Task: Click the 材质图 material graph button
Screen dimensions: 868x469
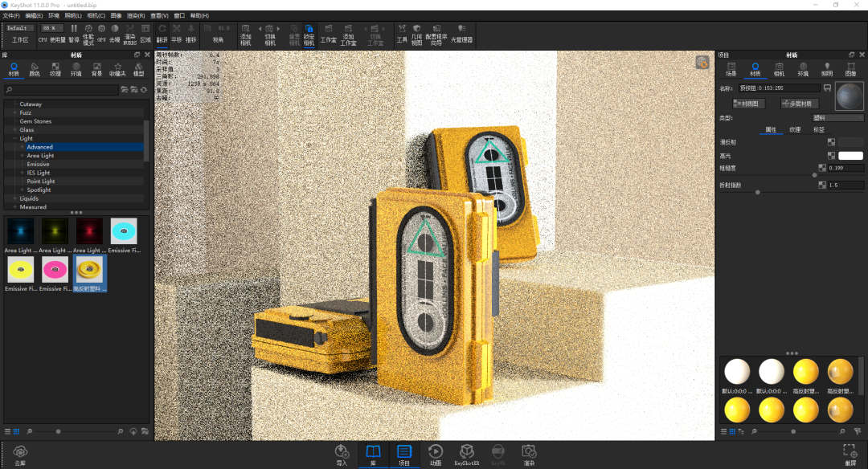Action: click(749, 104)
